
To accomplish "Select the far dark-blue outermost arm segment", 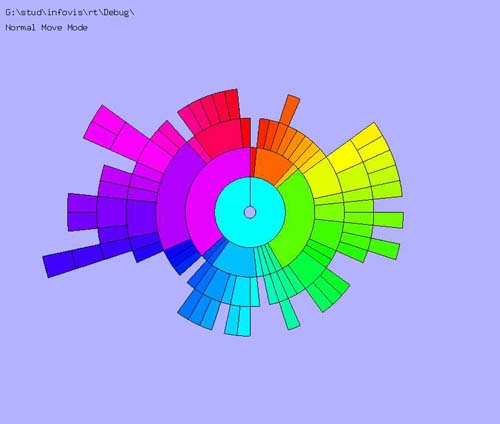I will pyautogui.click(x=59, y=264).
